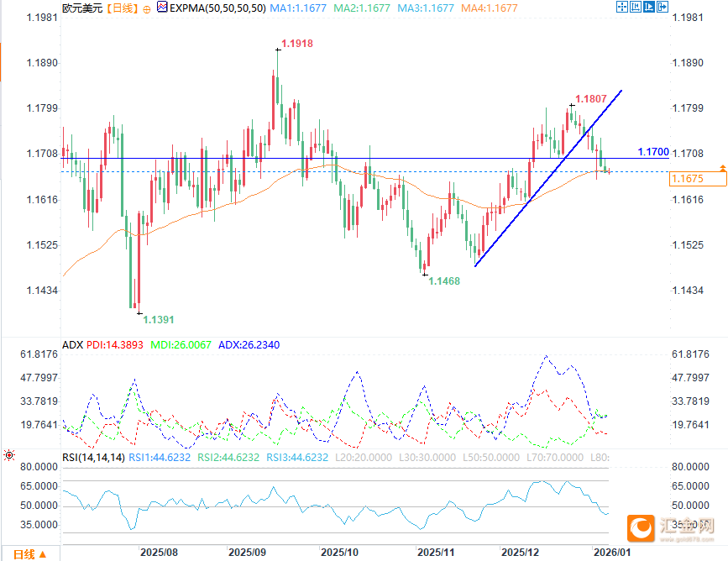Click the orange circle-cross icon beside 日线

[147, 9]
